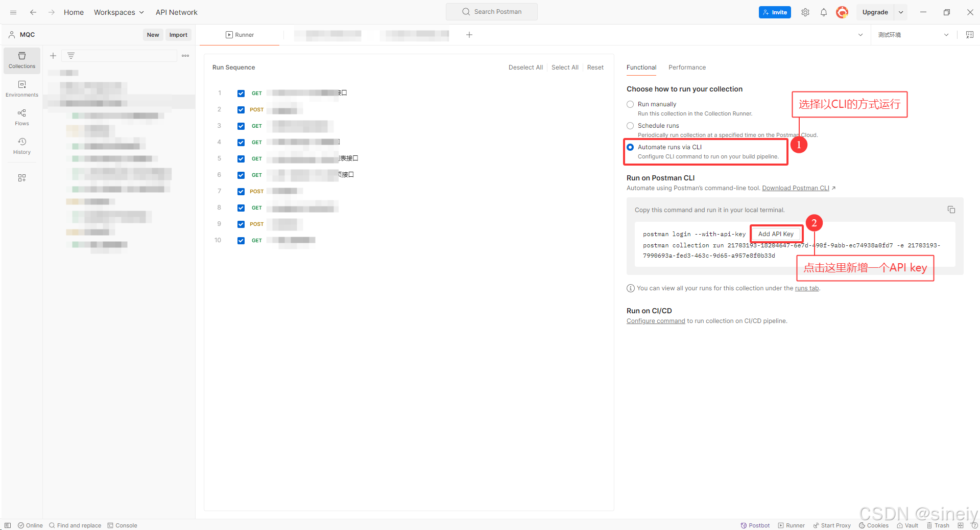Uncheck request 10 GET checkbox
This screenshot has height=530, width=980.
pyautogui.click(x=241, y=240)
